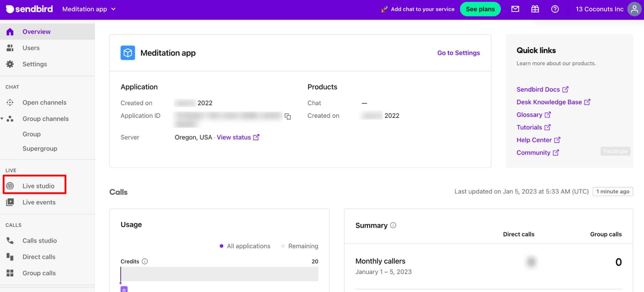Open the Glossary quick link
This screenshot has width=644, height=292.
[534, 115]
